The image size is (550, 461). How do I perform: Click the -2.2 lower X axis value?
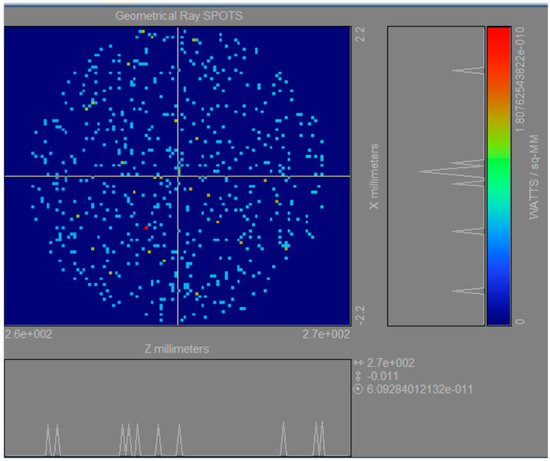[x=360, y=315]
